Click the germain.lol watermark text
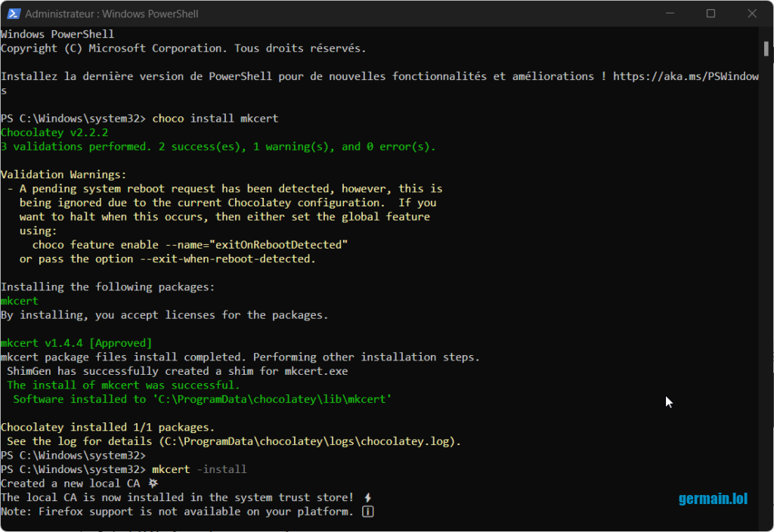This screenshot has height=532, width=774. tap(713, 499)
